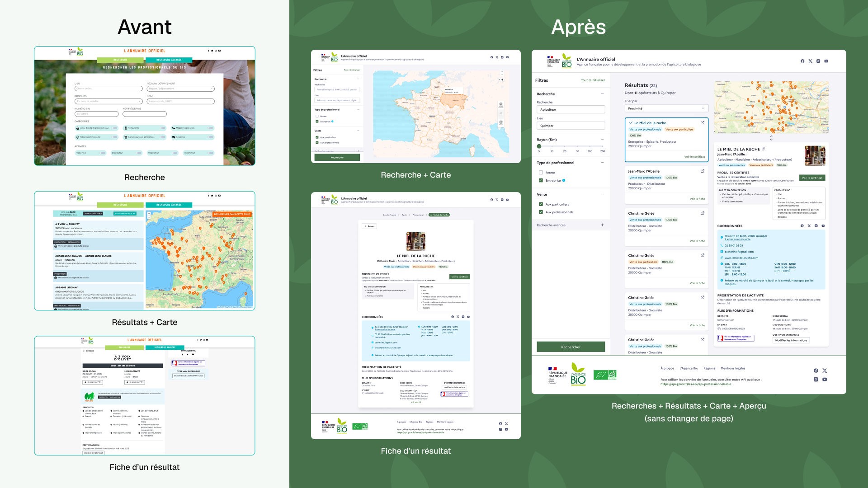Image resolution: width=868 pixels, height=488 pixels.
Task: Open the Instagram icon in the footer
Action: pyautogui.click(x=816, y=380)
